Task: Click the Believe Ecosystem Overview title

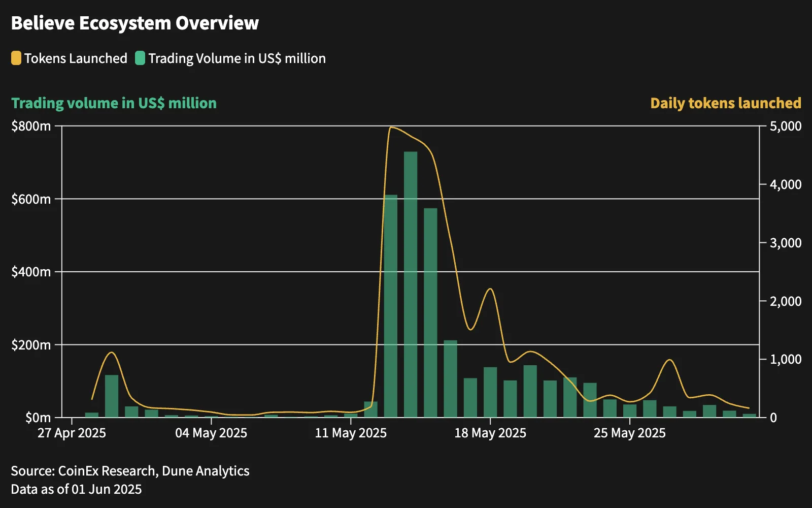Action: (135, 23)
